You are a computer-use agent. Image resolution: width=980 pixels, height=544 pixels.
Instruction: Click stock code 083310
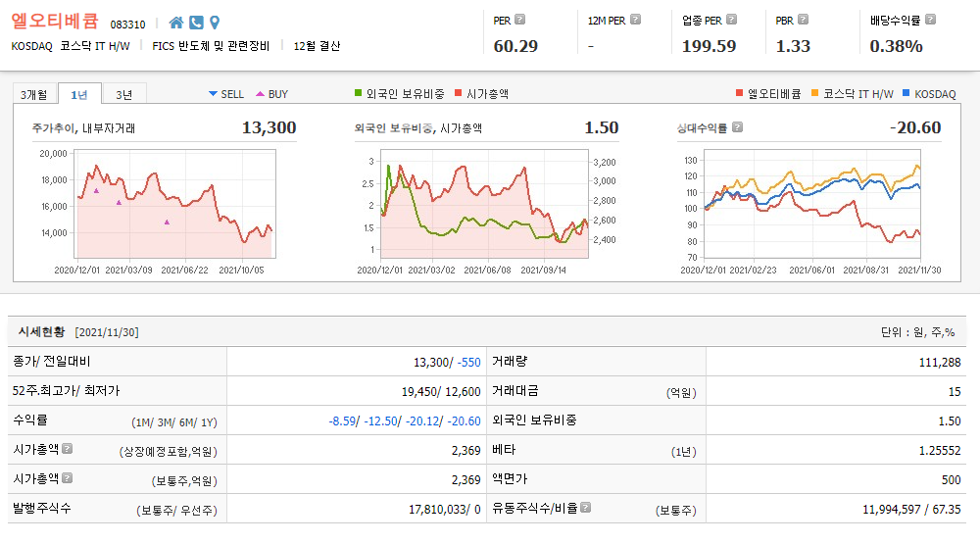tap(128, 25)
